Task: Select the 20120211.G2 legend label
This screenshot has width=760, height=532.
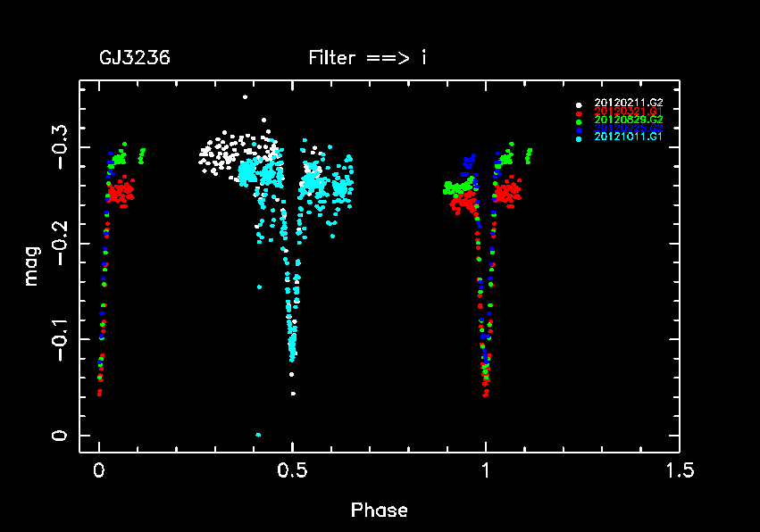Action: coord(628,103)
